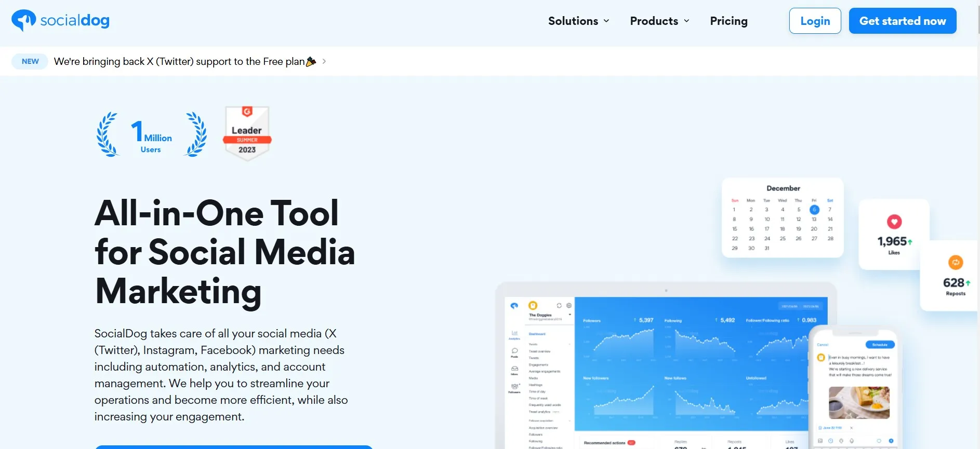
Task: Click the Login button
Action: 815,21
